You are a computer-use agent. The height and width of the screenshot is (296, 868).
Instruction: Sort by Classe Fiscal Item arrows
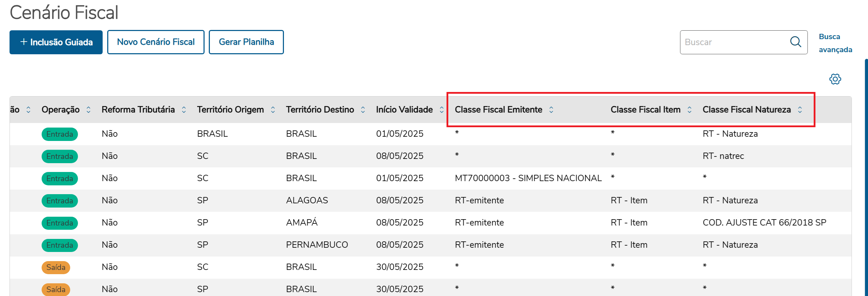click(690, 110)
